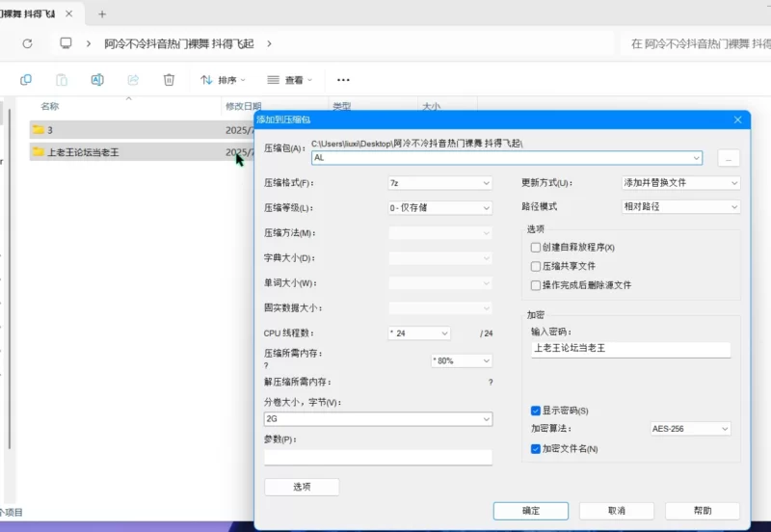Open the 更新方式 dropdown
This screenshot has width=771, height=532.
pos(680,183)
